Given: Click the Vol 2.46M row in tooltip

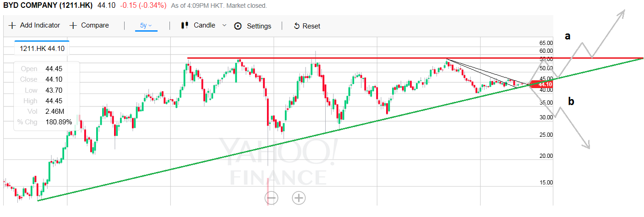Looking at the screenshot, I should (x=45, y=111).
